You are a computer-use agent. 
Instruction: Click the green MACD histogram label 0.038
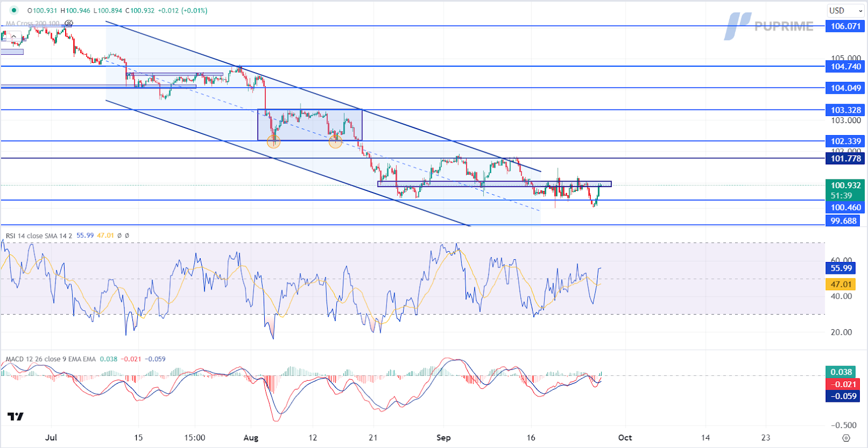click(841, 372)
